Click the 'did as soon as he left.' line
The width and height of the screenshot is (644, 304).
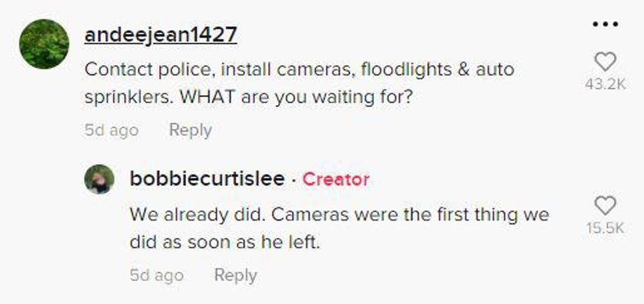(224, 242)
